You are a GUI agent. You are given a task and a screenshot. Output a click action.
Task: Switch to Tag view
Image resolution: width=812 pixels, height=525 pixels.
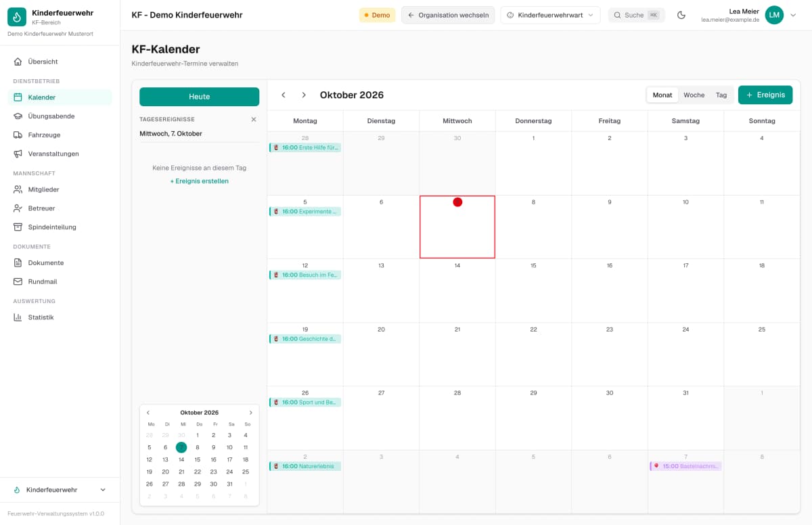[721, 95]
